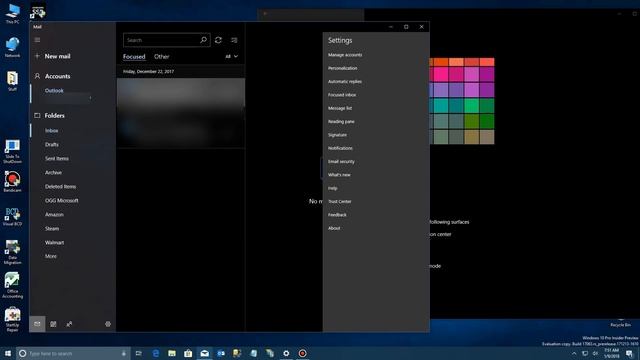Viewport: 640px width, 360px height.
Task: Open Settings gear in the taskbar
Action: pyautogui.click(x=286, y=353)
